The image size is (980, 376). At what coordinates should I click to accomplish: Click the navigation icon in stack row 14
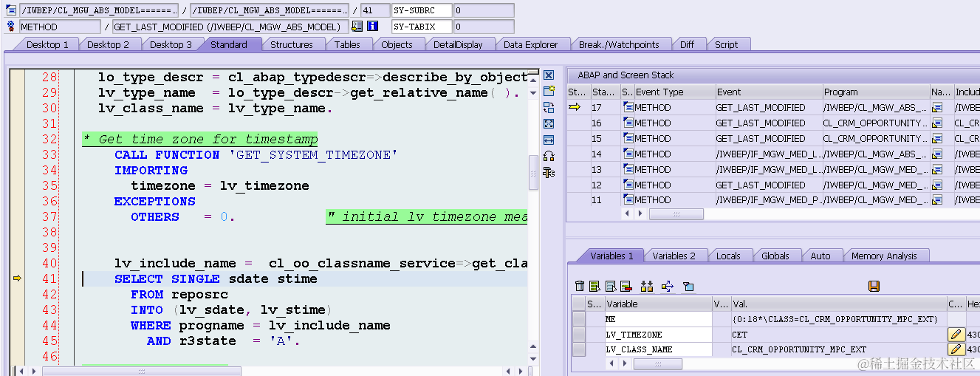pos(937,154)
